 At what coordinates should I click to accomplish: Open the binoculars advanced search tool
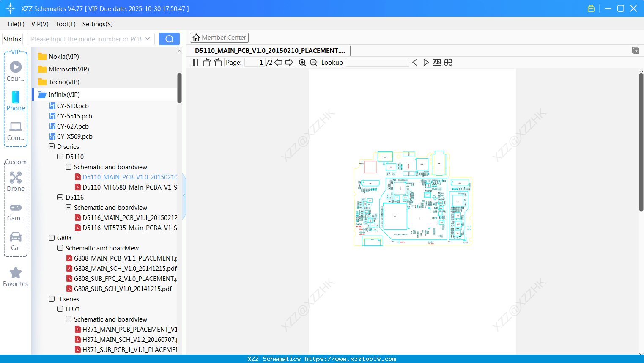(x=448, y=62)
